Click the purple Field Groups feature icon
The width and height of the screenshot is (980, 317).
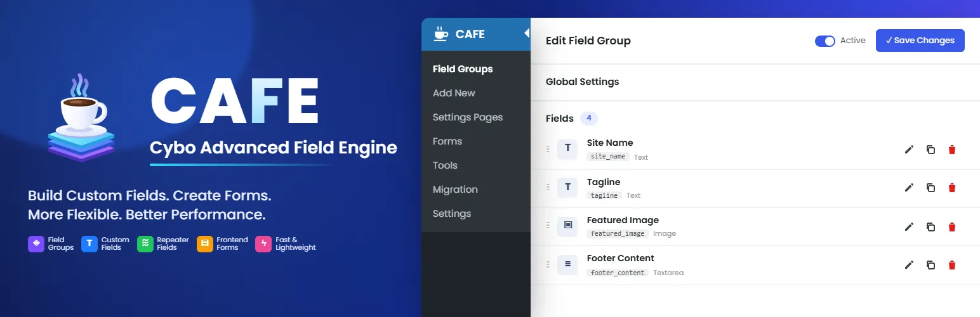tap(36, 244)
